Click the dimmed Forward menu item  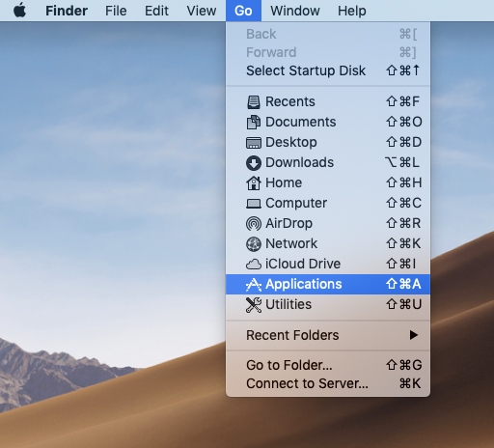328,52
